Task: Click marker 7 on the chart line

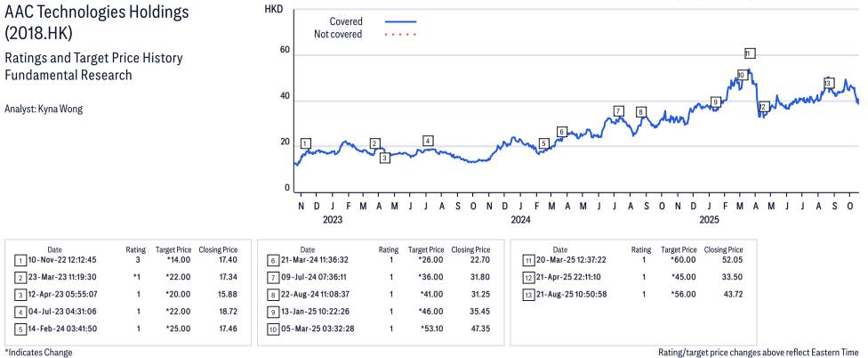Action: click(x=618, y=111)
